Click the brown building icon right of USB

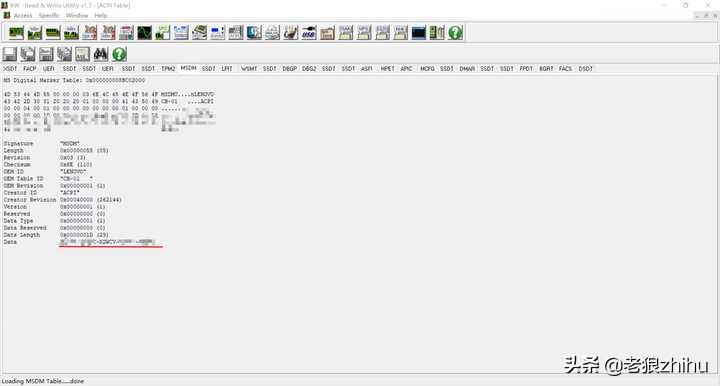(x=327, y=33)
